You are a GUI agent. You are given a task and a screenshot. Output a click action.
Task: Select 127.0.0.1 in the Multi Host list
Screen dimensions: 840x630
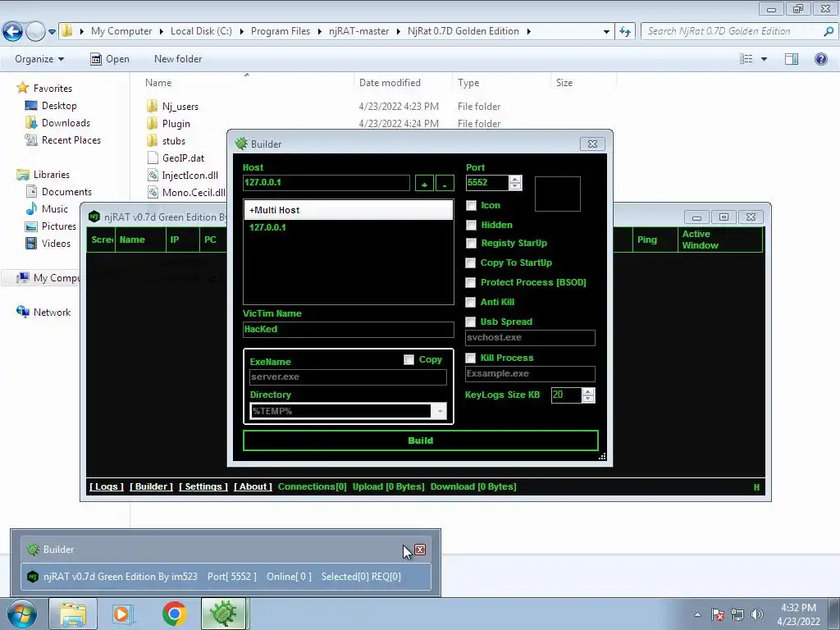(348, 228)
